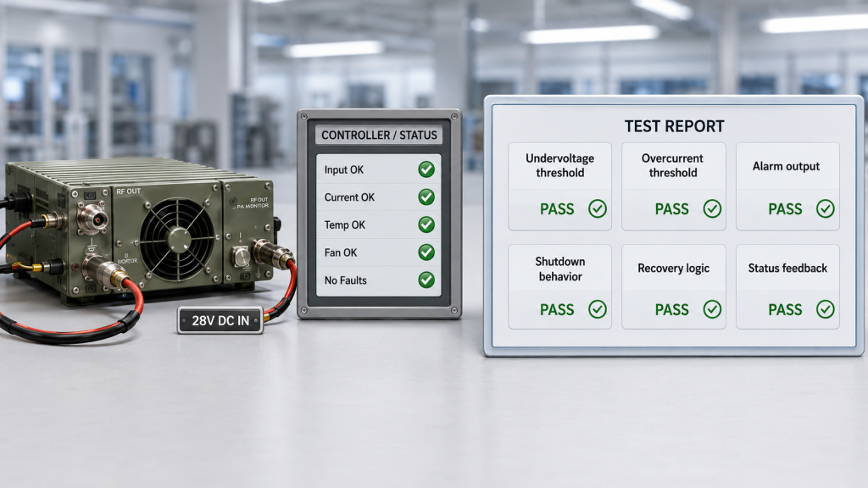
Task: Click the Temp OK label
Action: pos(344,225)
